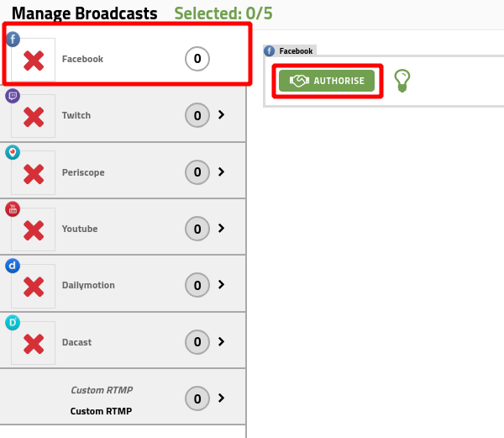Click the Periscope logo icon
The width and height of the screenshot is (504, 438).
[x=13, y=152]
